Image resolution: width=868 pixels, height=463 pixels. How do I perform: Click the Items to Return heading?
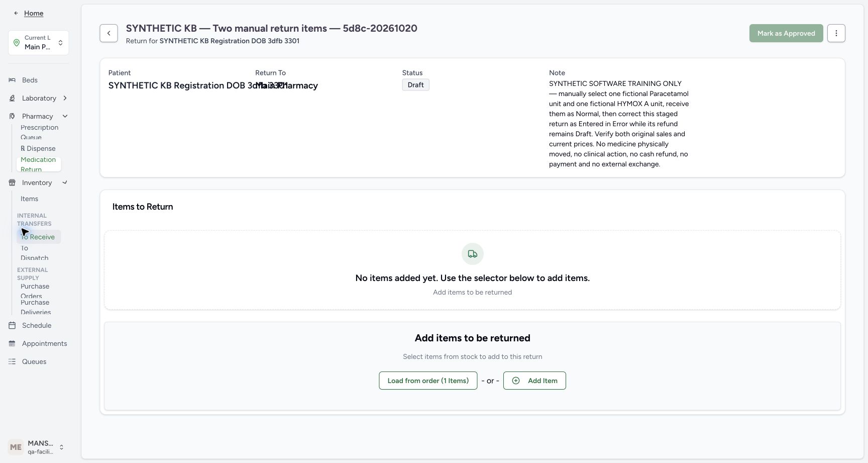click(x=143, y=207)
